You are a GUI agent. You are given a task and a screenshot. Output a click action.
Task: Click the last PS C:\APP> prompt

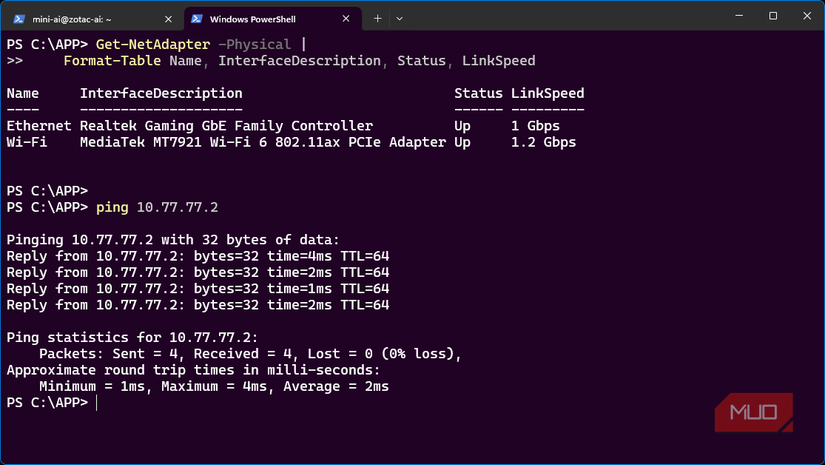(x=47, y=402)
